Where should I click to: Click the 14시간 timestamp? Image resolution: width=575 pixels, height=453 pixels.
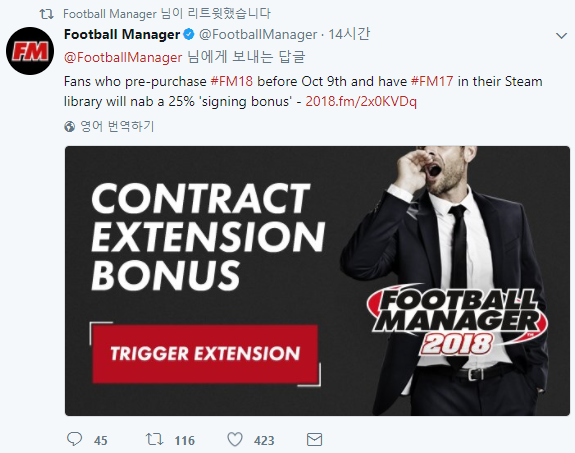(x=349, y=34)
